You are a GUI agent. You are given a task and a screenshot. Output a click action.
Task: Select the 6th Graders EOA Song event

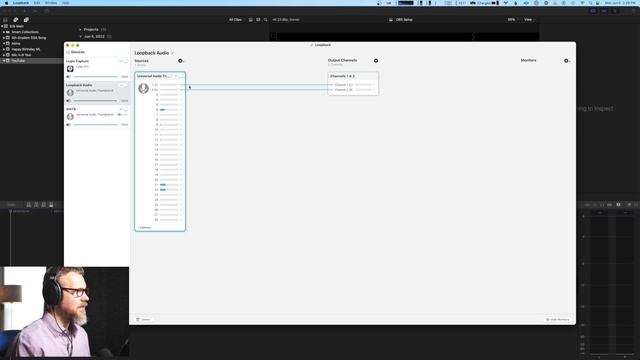pos(29,38)
